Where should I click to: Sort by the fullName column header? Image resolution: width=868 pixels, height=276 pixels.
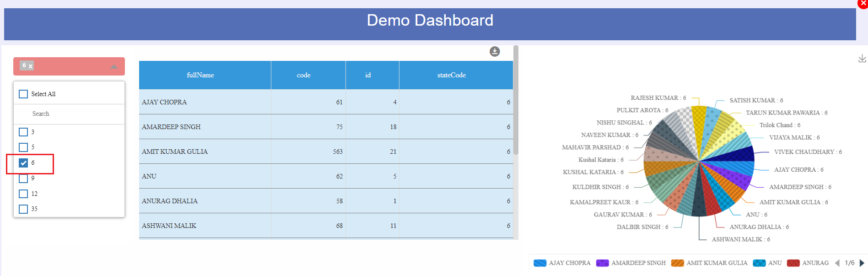click(x=200, y=75)
